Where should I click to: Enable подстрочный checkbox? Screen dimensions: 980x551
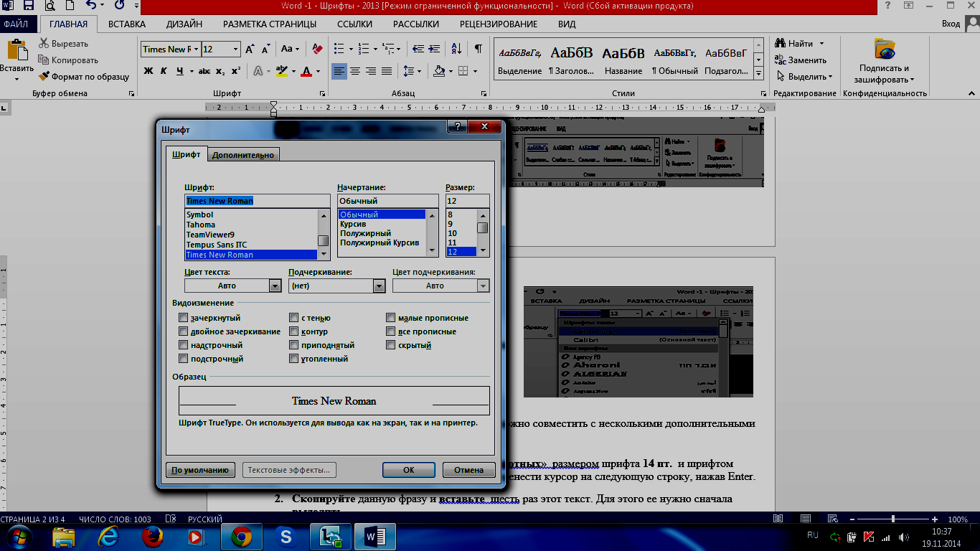tap(184, 359)
